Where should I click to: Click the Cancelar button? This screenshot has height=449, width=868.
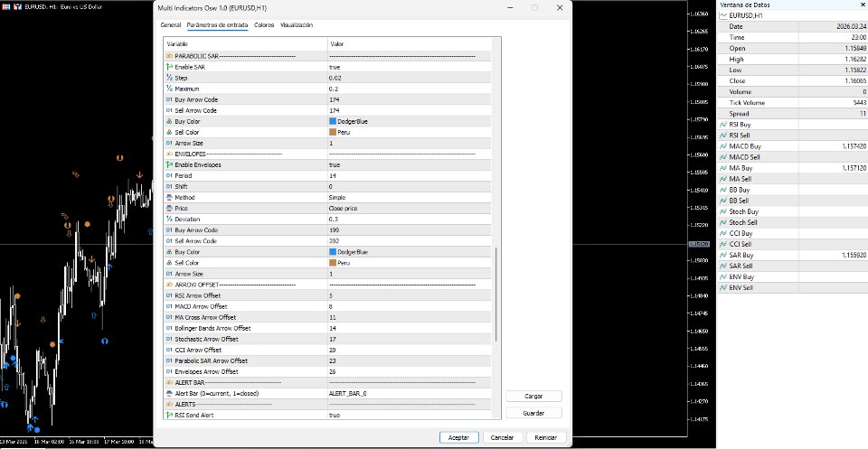pos(503,437)
